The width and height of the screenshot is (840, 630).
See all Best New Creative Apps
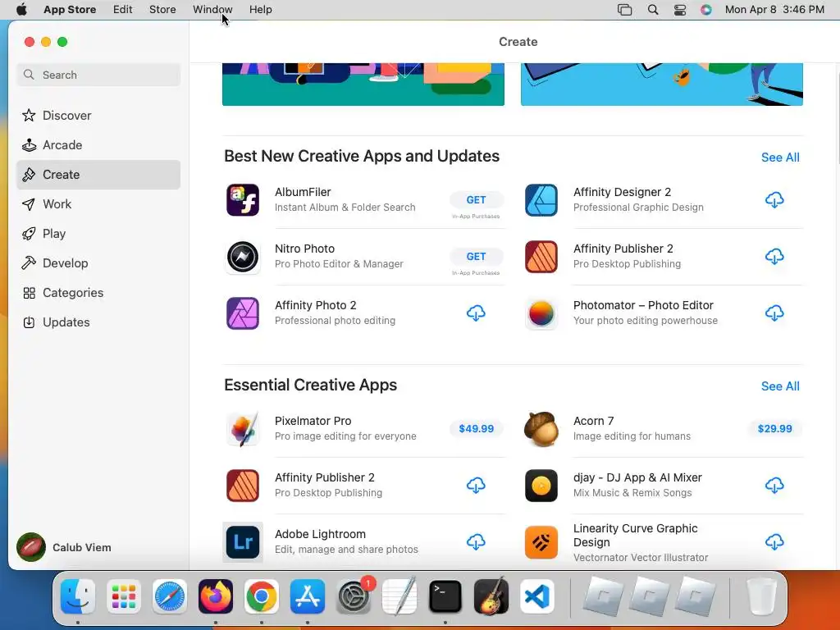(780, 157)
